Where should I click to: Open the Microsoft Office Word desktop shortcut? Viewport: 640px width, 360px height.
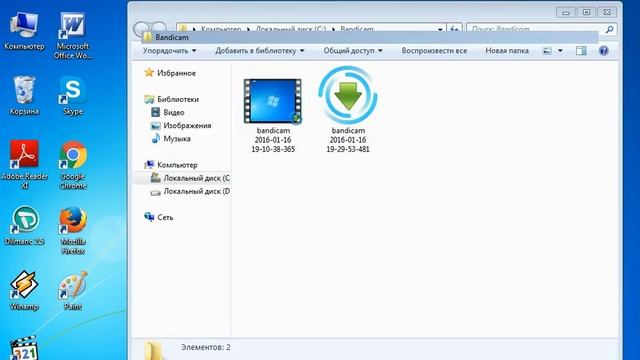[73, 36]
